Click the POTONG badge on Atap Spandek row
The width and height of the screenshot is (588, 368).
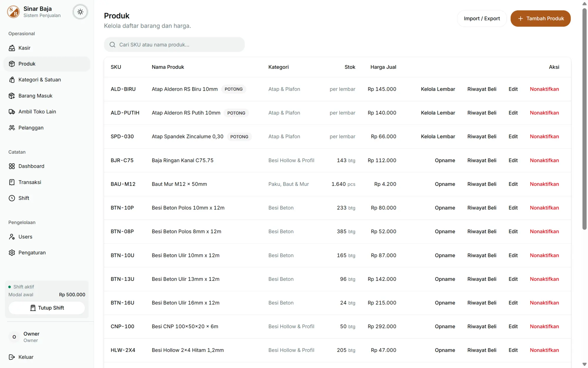(239, 137)
